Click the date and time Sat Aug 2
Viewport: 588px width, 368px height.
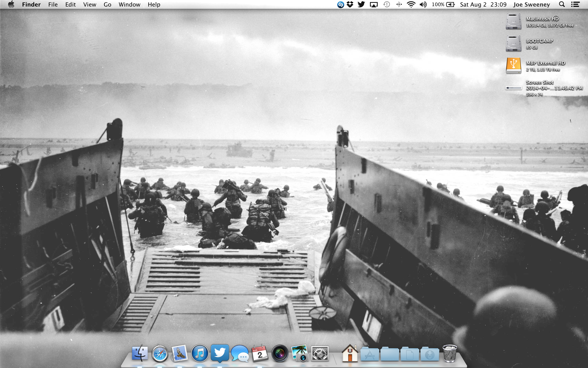[x=483, y=4]
